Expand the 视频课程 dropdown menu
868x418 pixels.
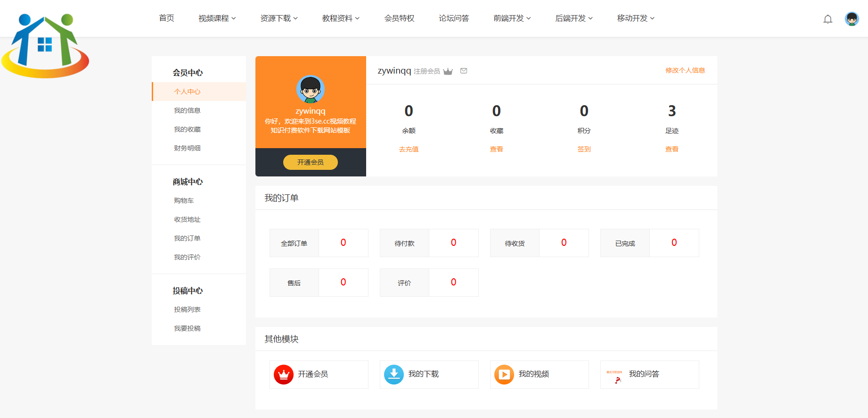217,18
